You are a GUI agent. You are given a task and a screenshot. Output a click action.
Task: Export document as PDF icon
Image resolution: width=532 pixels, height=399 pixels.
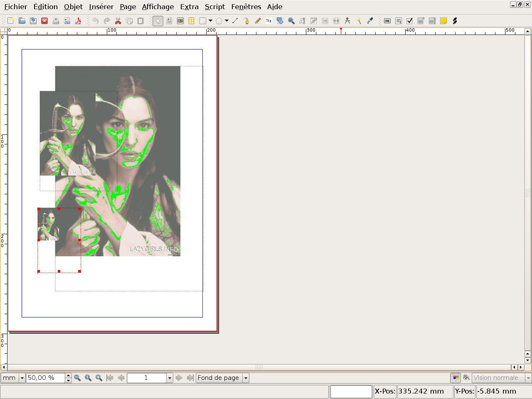(78, 21)
